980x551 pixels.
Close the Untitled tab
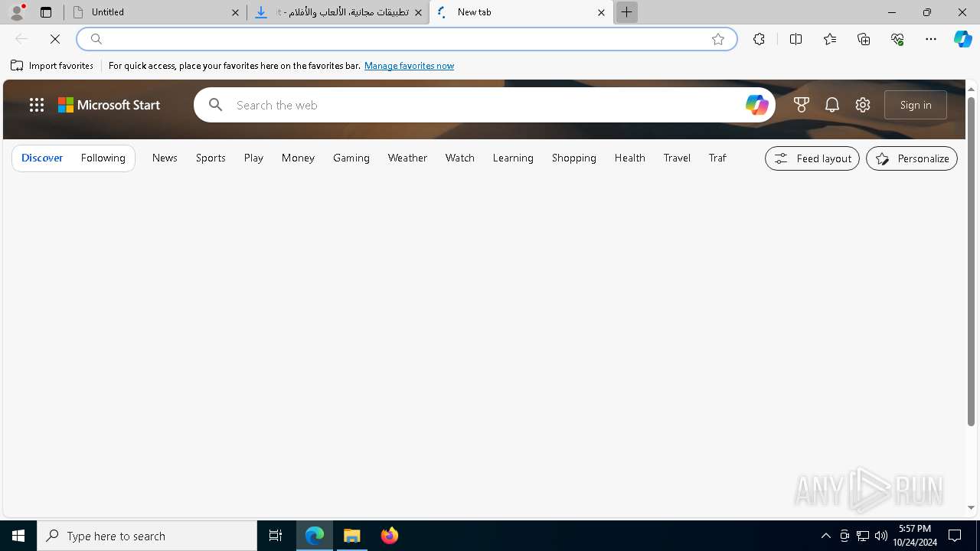click(235, 12)
